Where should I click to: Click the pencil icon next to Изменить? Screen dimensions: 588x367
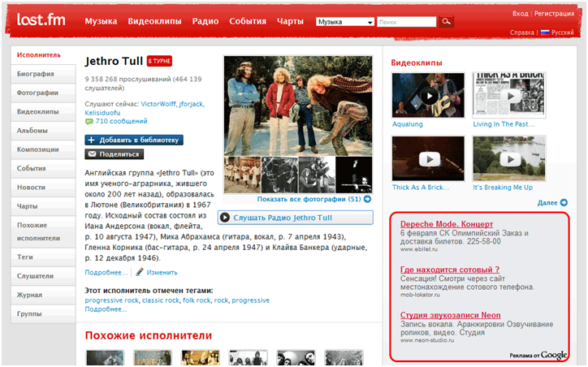pyautogui.click(x=140, y=272)
